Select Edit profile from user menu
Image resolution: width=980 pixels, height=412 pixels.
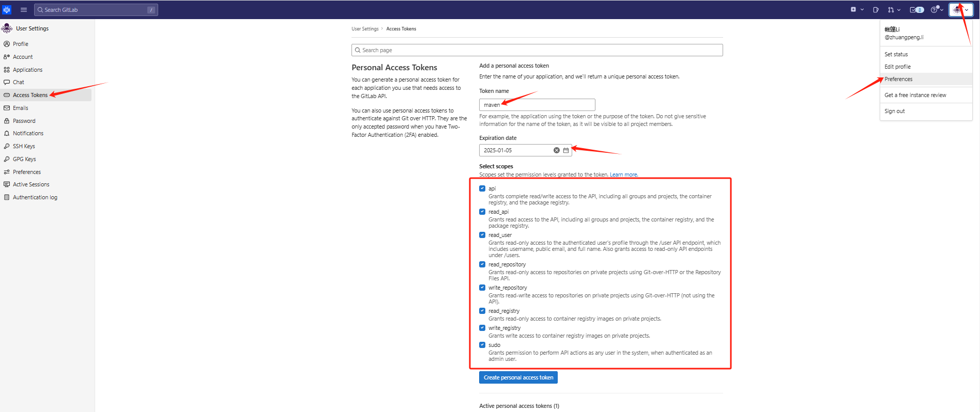(x=926, y=67)
